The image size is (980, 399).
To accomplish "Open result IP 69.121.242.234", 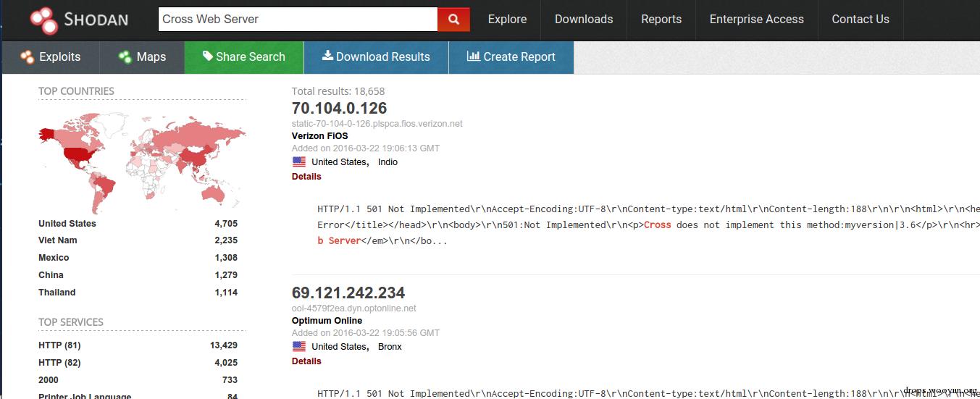I will pos(348,293).
